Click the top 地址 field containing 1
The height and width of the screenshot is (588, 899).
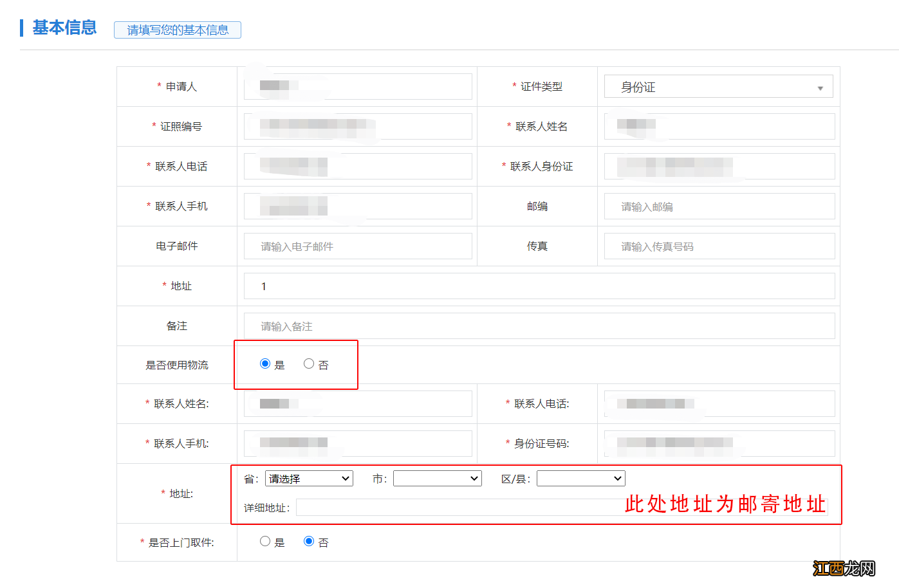[x=539, y=286]
